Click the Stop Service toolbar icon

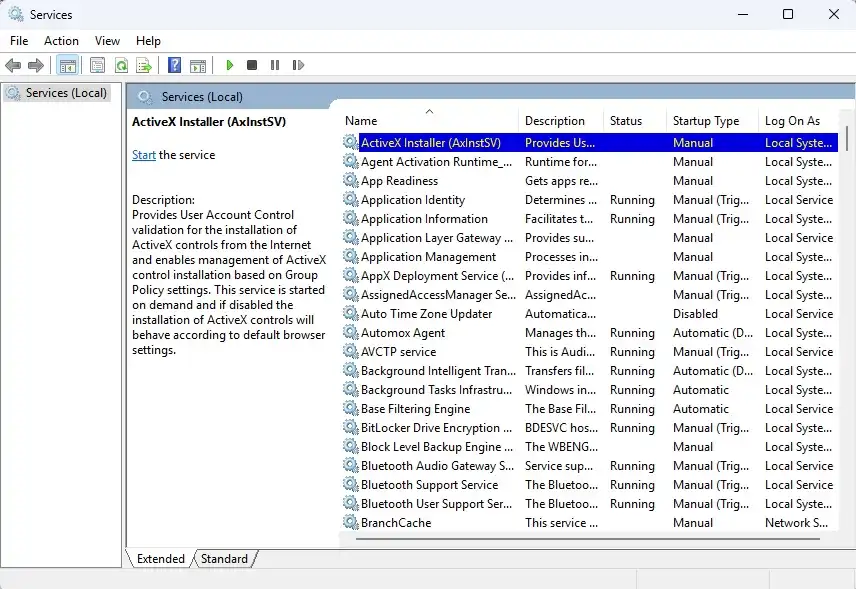pos(252,65)
